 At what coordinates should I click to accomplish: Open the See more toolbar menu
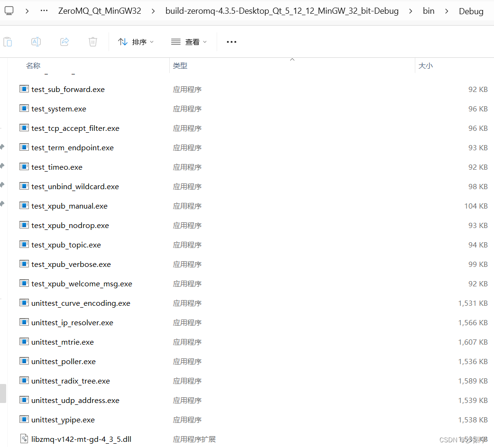tap(231, 42)
